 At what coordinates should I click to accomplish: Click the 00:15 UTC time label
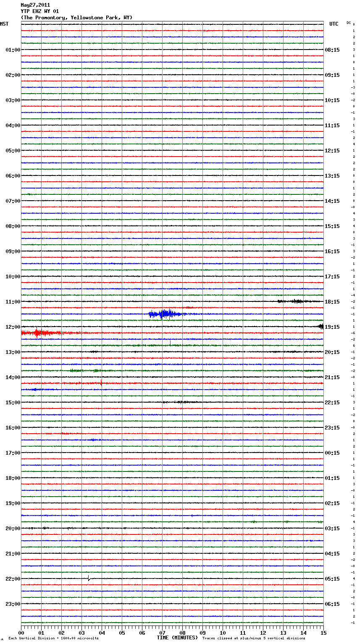[332, 453]
